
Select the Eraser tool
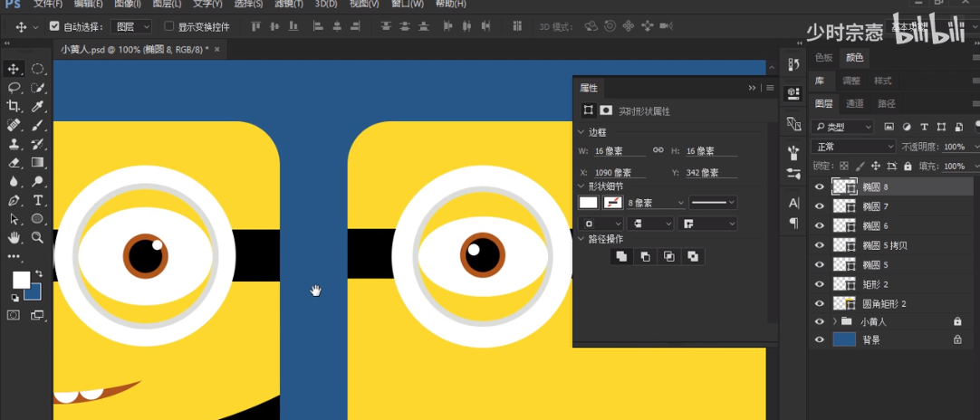(14, 163)
